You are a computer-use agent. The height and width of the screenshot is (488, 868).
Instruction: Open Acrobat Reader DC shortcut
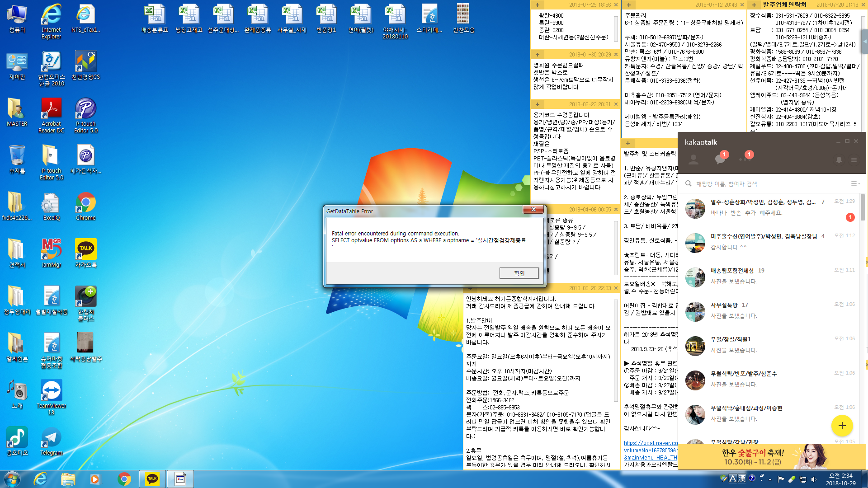[51, 116]
